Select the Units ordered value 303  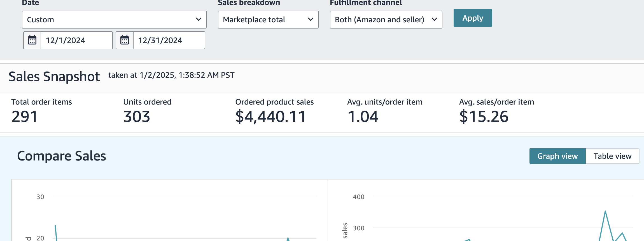click(137, 117)
